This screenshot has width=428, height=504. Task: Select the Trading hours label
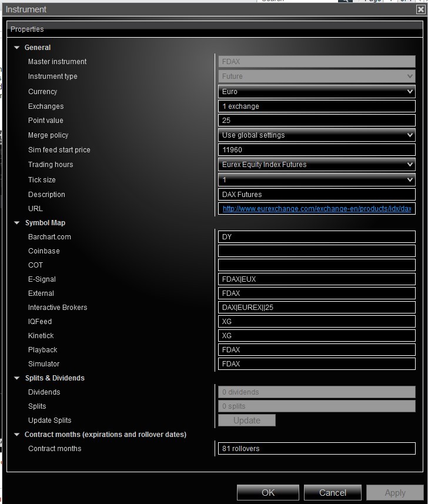point(51,165)
